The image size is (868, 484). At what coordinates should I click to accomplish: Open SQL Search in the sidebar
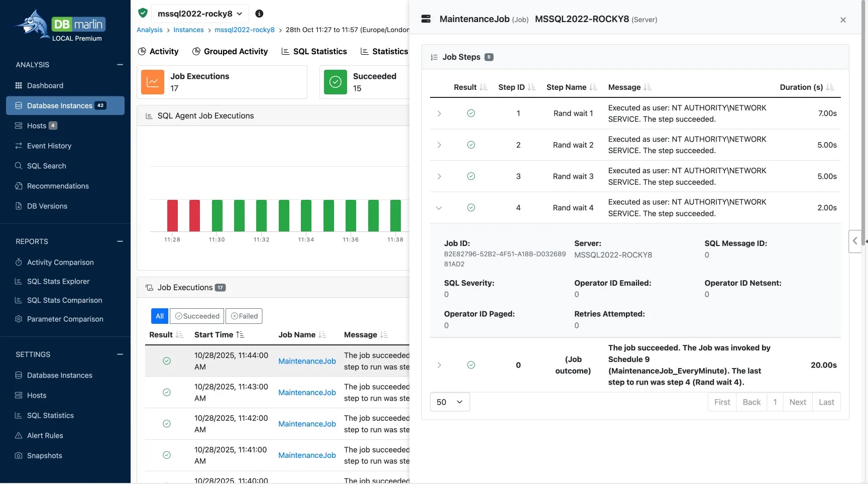coord(46,166)
